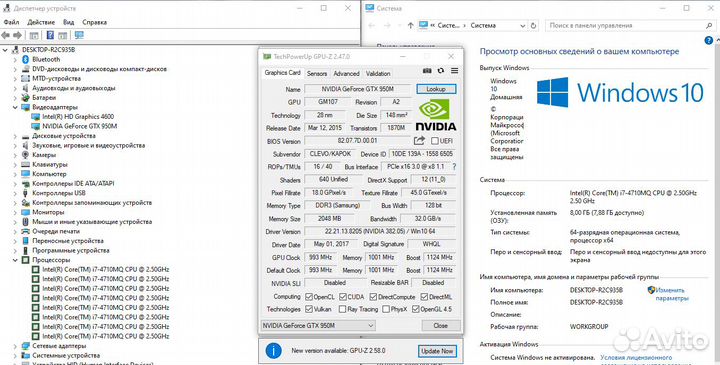This screenshot has height=365, width=720.
Task: Collapse the Процессоры tree node
Action: (x=15, y=260)
